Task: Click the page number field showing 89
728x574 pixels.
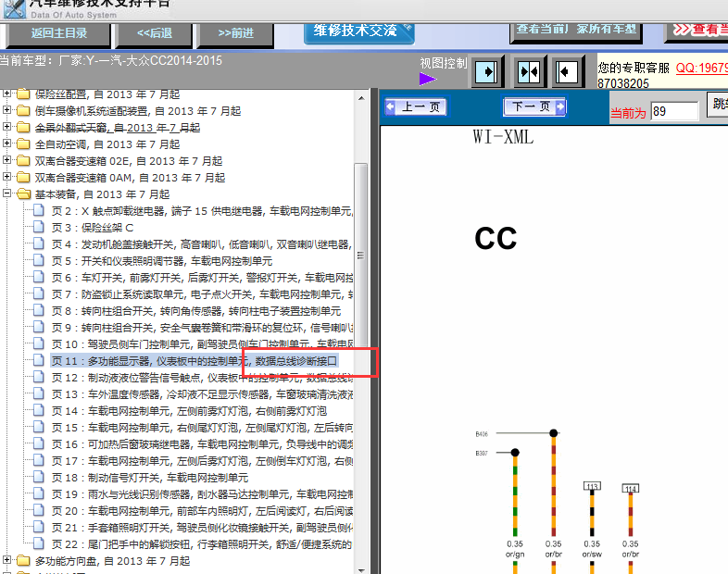Action: tap(674, 111)
